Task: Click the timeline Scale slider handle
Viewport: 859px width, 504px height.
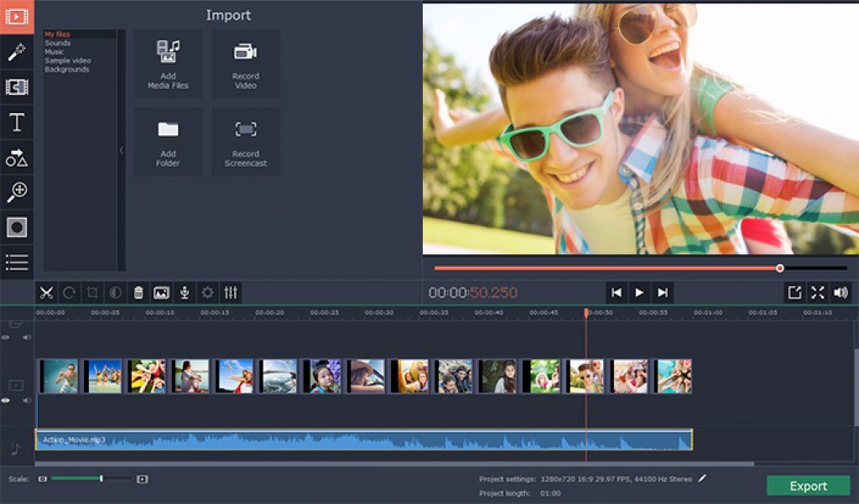Action: pyautogui.click(x=101, y=479)
